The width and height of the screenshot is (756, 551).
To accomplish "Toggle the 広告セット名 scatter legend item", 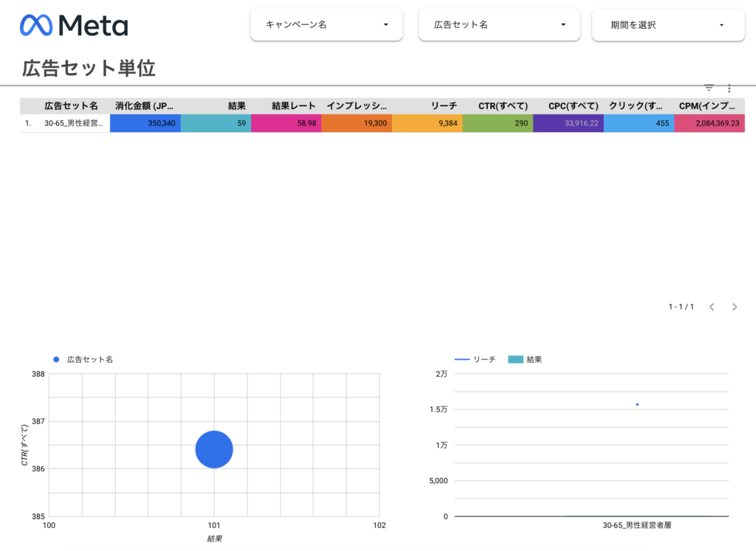I will coord(83,359).
